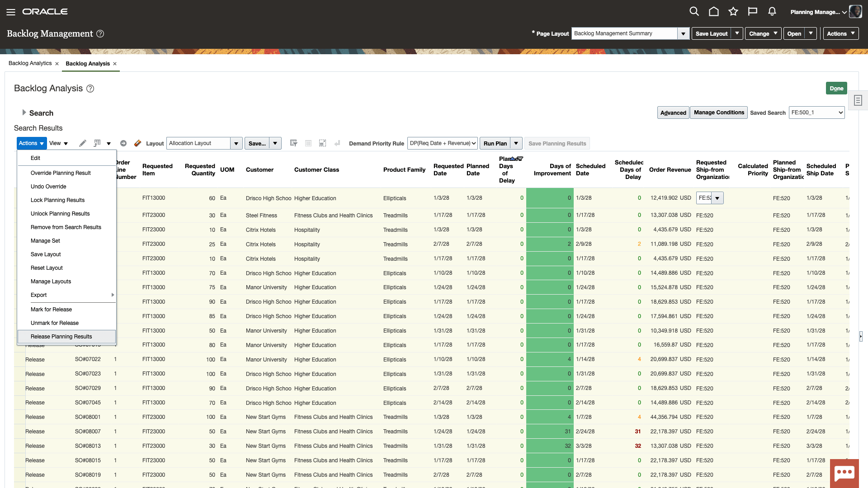Click the column layout grid icon

pyautogui.click(x=308, y=143)
